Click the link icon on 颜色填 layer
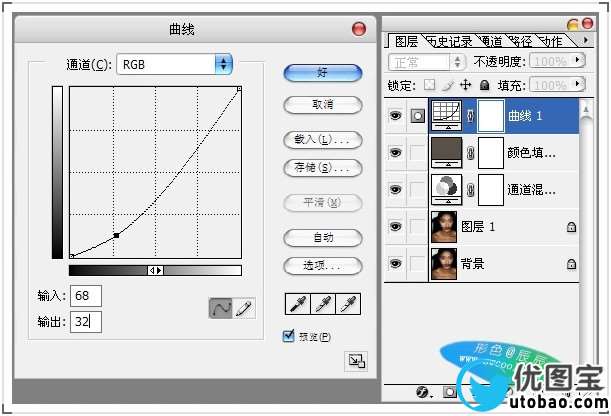Image resolution: width=611 pixels, height=416 pixels. click(470, 153)
